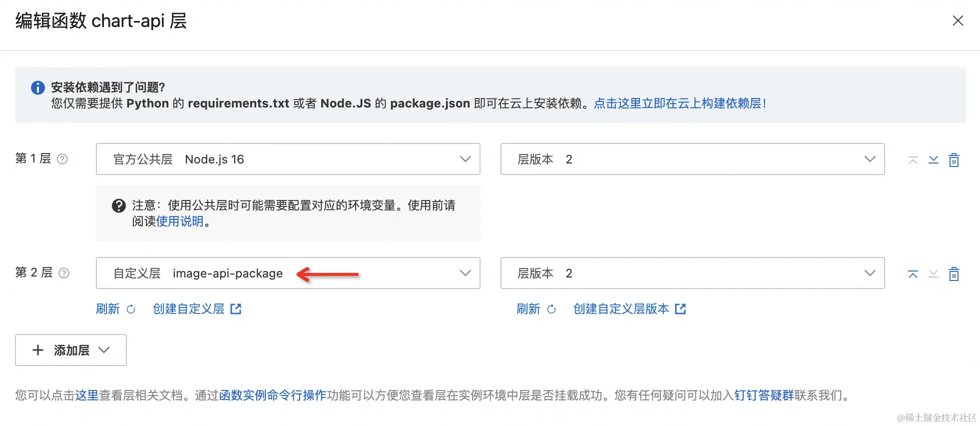This screenshot has height=426, width=980.
Task: Open 自定义层 image-api-package dropdown
Action: [x=288, y=273]
